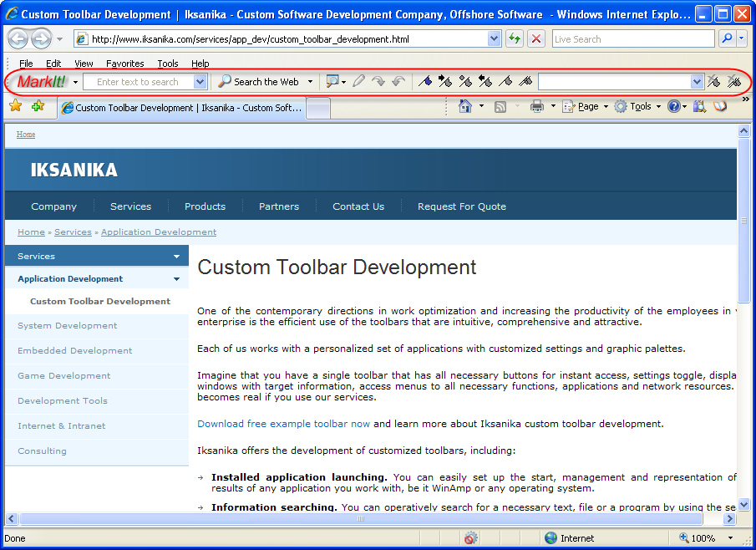Viewport: 756px width, 550px height.
Task: Open the dropdown next to find magnifier icon
Action: (344, 83)
